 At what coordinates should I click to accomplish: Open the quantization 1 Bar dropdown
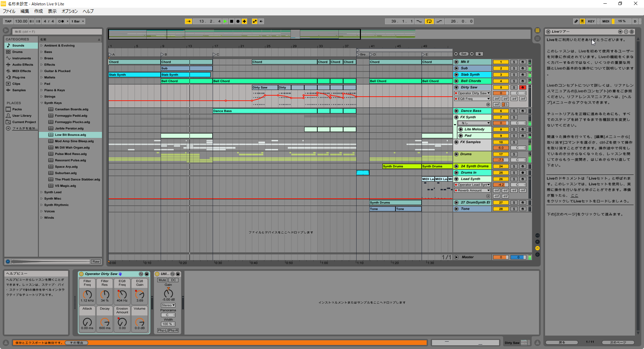[77, 21]
